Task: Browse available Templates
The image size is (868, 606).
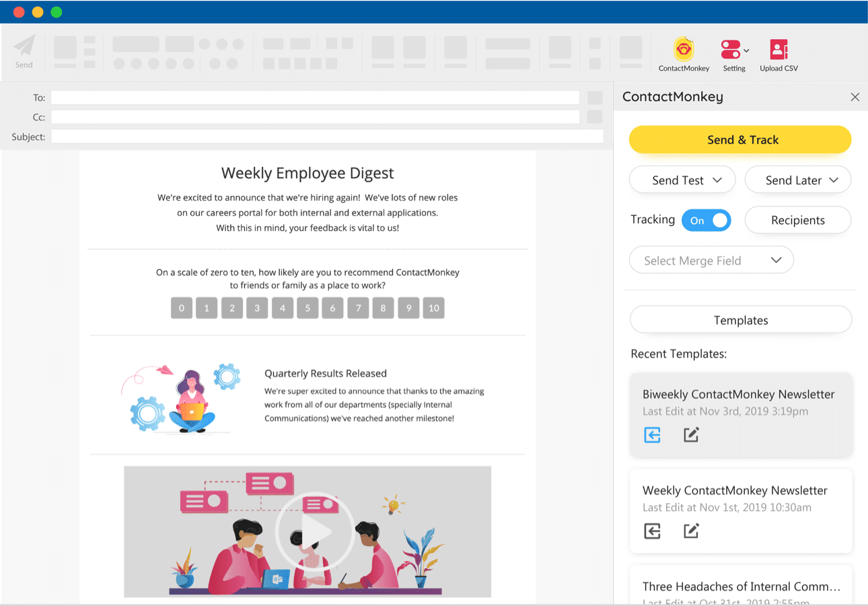Action: [x=740, y=320]
